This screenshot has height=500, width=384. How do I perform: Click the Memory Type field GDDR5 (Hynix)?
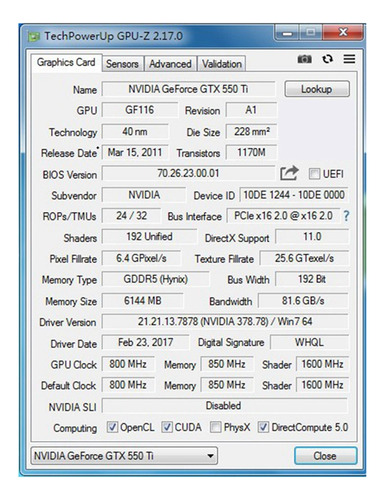(x=155, y=279)
